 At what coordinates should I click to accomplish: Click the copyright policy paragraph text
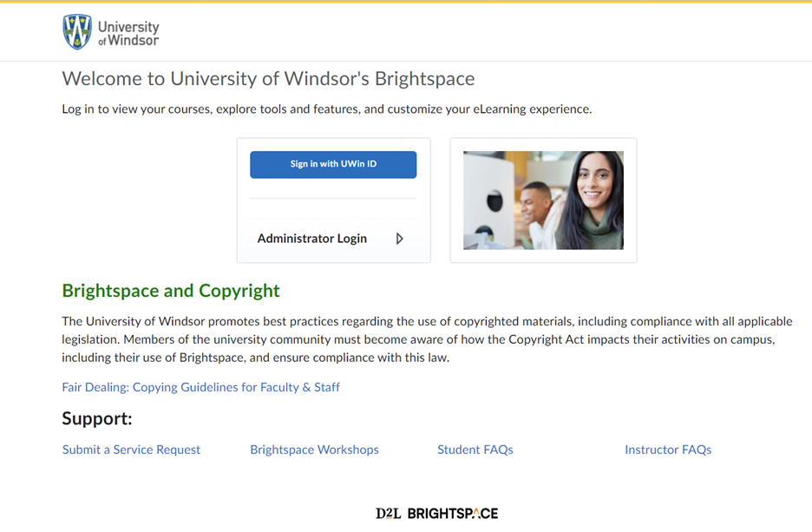pyautogui.click(x=425, y=339)
